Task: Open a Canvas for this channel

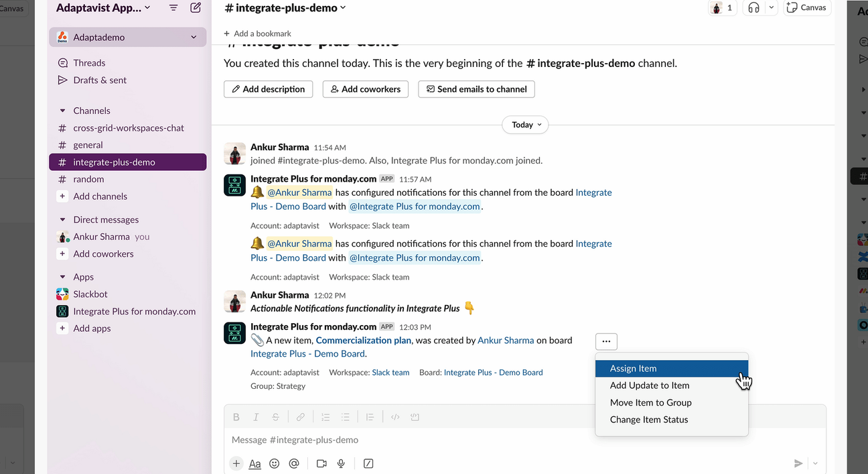Action: (x=806, y=7)
